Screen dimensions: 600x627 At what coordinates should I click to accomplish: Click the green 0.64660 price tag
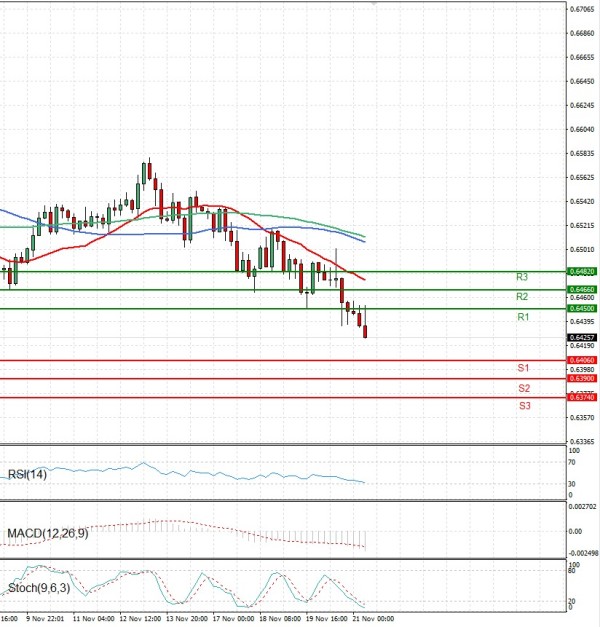click(583, 290)
